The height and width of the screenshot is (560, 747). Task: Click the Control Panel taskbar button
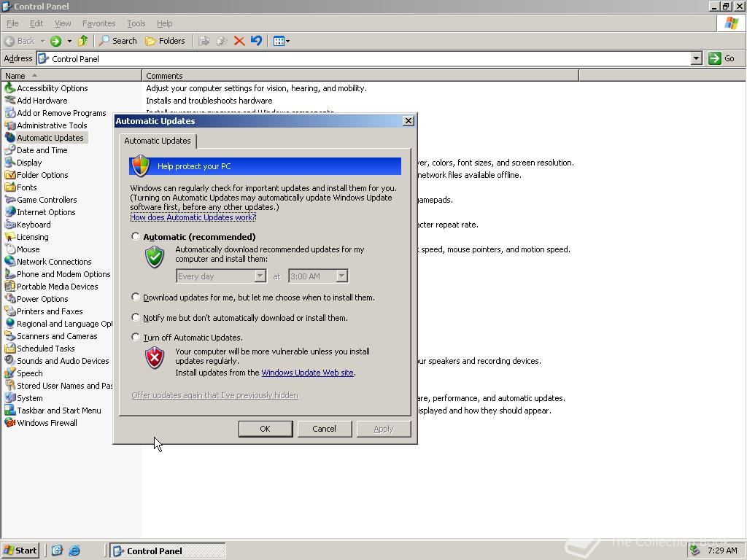(168, 551)
